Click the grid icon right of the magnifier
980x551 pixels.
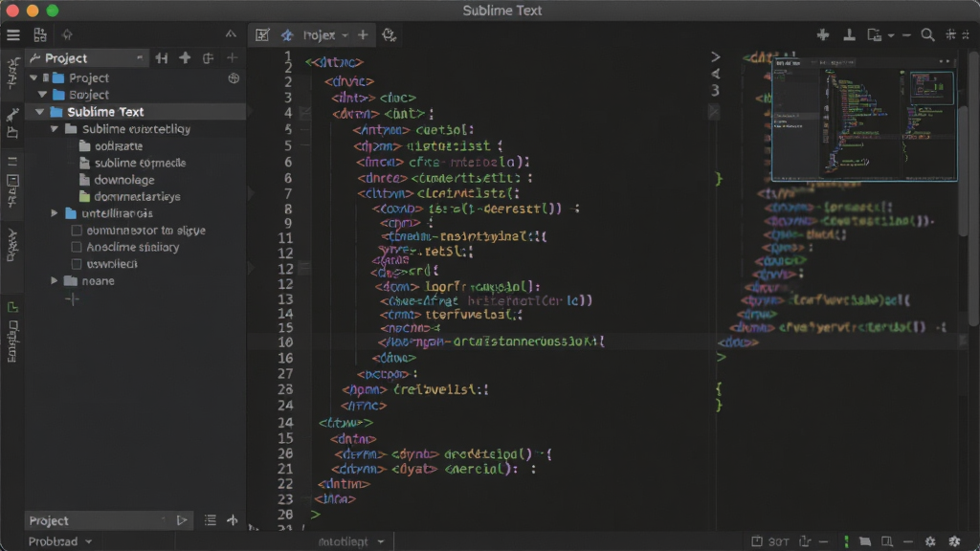tap(950, 34)
